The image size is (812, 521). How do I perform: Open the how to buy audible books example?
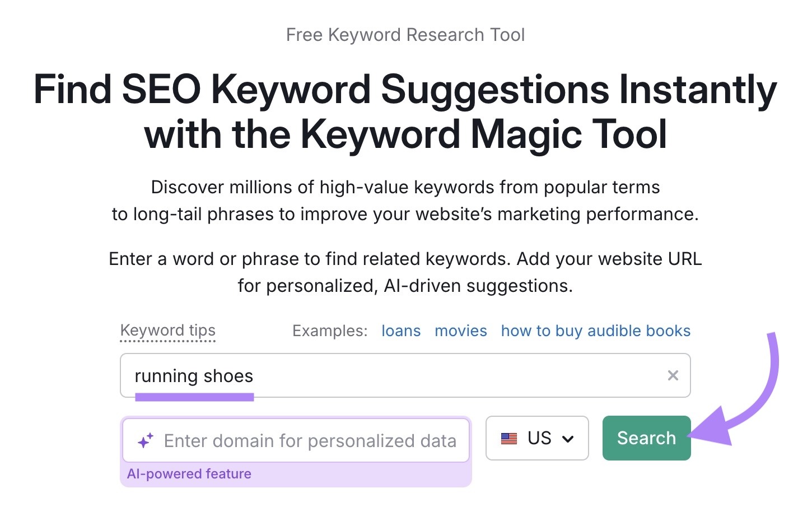click(x=595, y=331)
